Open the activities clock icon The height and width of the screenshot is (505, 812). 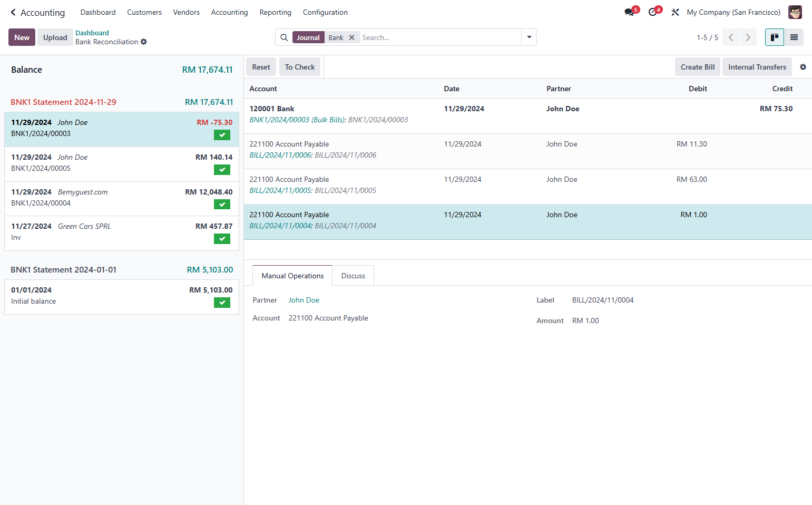pos(652,12)
